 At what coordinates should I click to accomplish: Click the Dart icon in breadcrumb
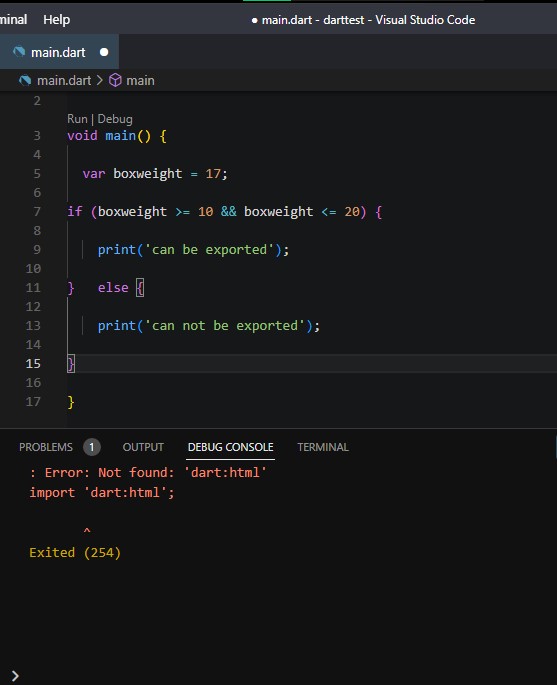[x=25, y=80]
